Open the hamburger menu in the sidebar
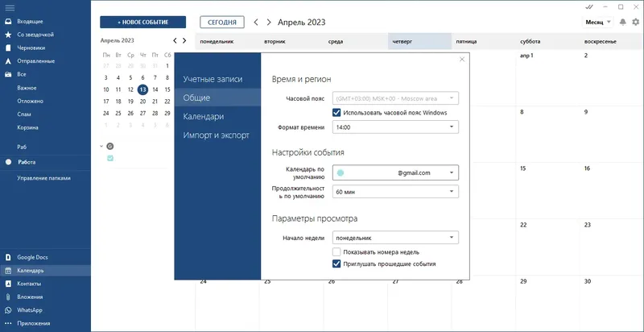This screenshot has height=332, width=644. [10, 8]
